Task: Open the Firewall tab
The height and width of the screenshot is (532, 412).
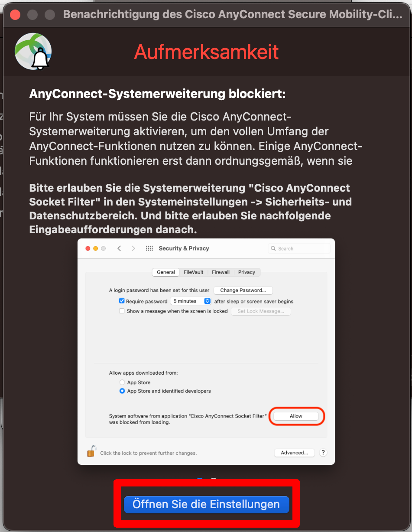Action: click(x=221, y=272)
